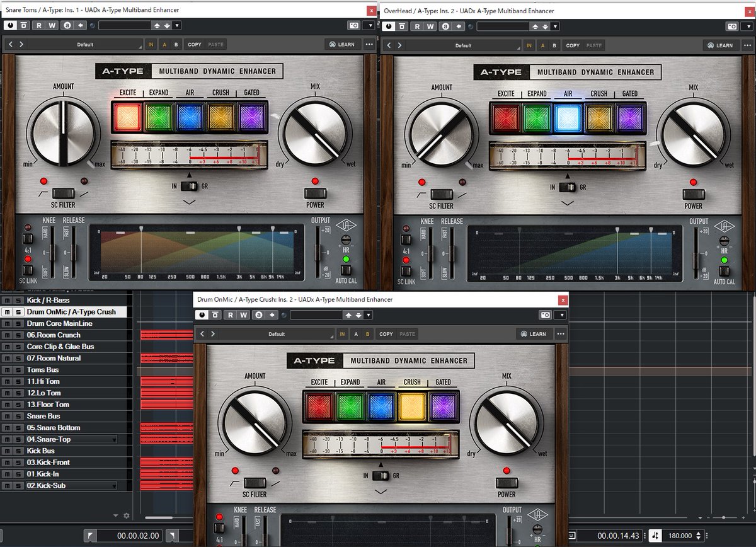Screen dimensions: 756x547
Task: Click the Air button in Snare Toms plugin
Action: coord(190,117)
